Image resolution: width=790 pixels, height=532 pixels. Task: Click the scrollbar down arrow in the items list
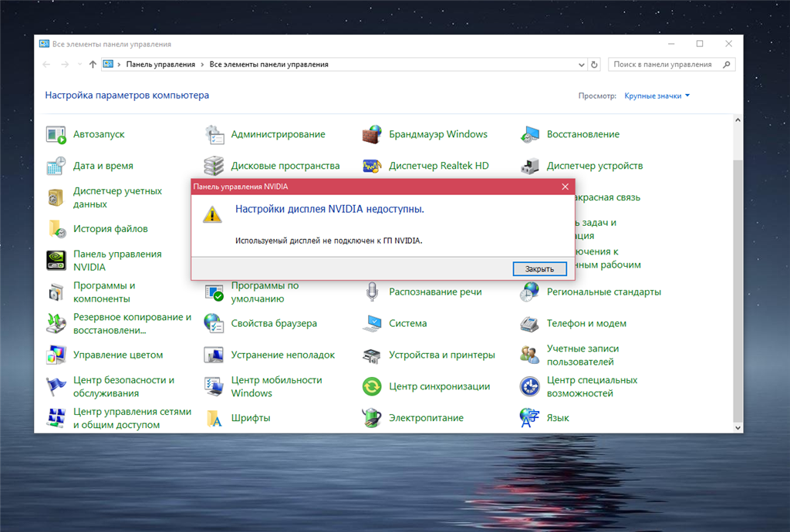pyautogui.click(x=738, y=427)
